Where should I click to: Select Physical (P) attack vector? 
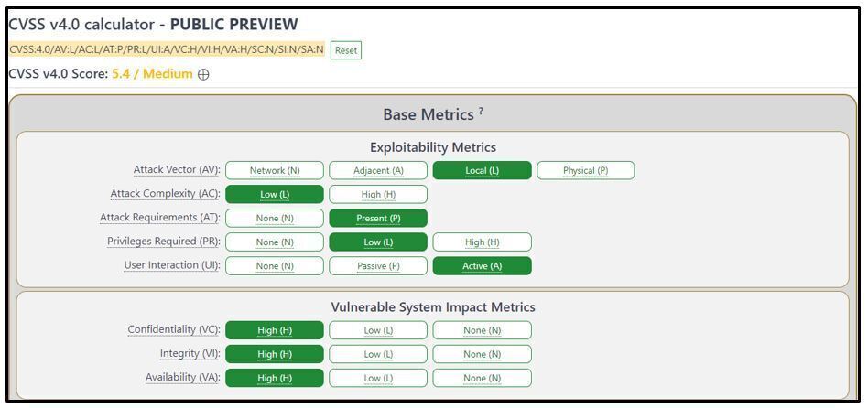[585, 170]
